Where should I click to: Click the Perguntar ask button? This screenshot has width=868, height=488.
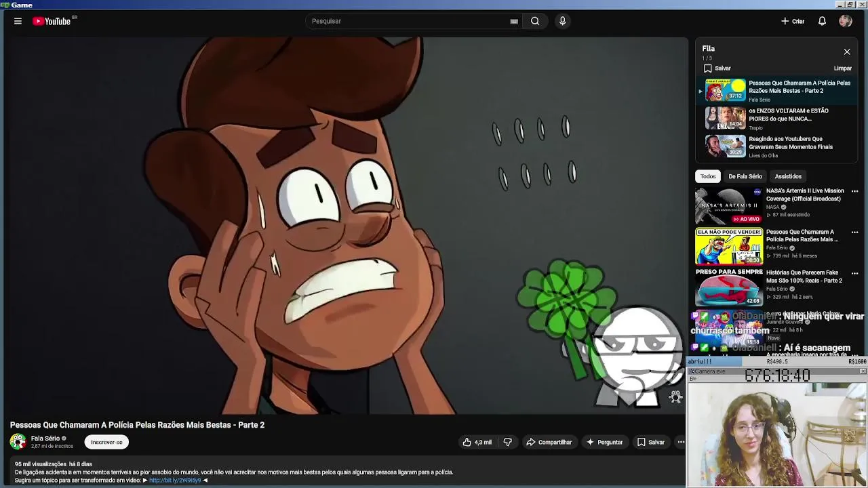coord(604,442)
